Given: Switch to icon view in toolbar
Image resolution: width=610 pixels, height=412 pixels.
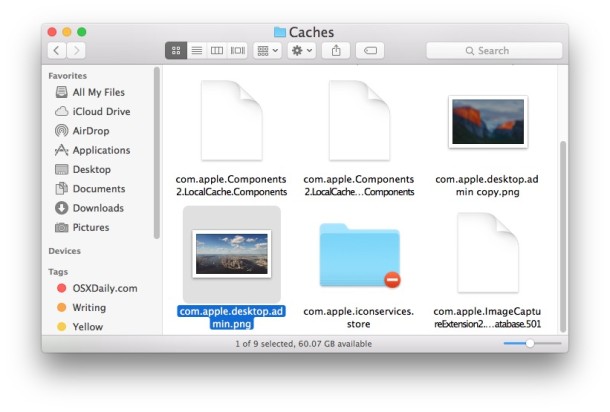Looking at the screenshot, I should (x=176, y=50).
